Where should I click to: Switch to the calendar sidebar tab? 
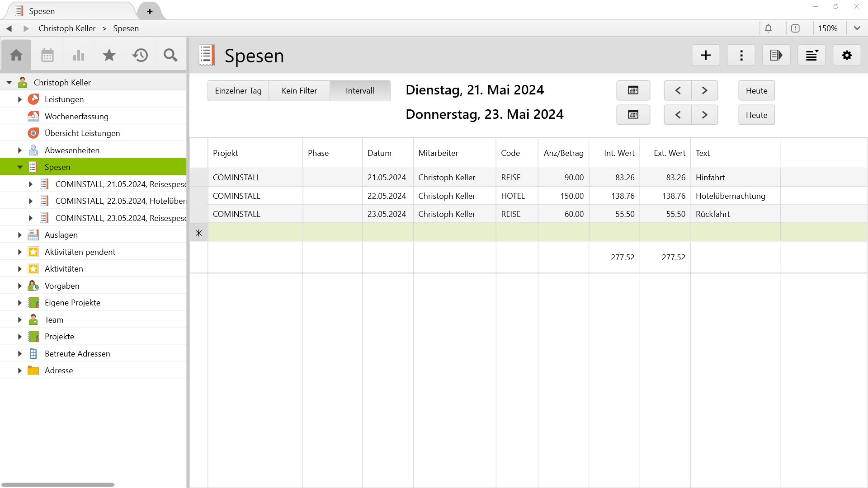tap(47, 55)
